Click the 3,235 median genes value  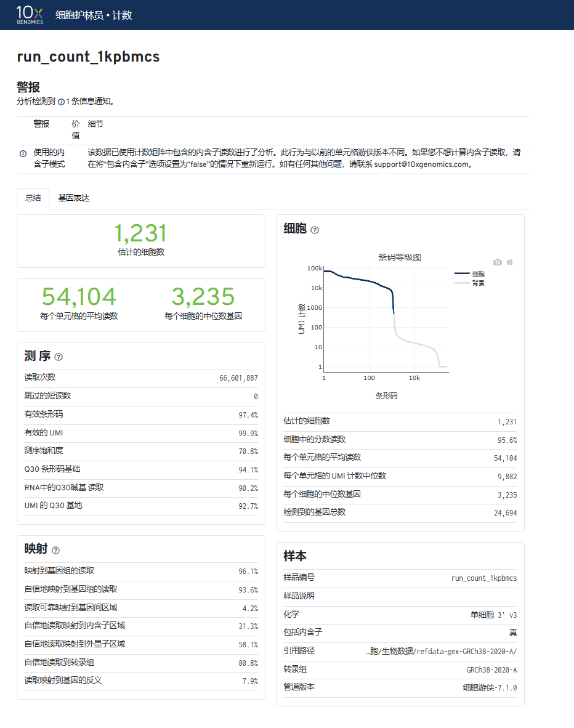(x=203, y=297)
